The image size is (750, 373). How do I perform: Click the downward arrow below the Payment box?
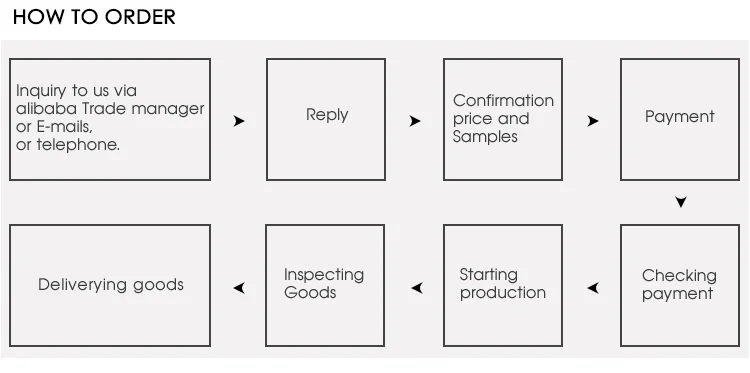pos(681,202)
